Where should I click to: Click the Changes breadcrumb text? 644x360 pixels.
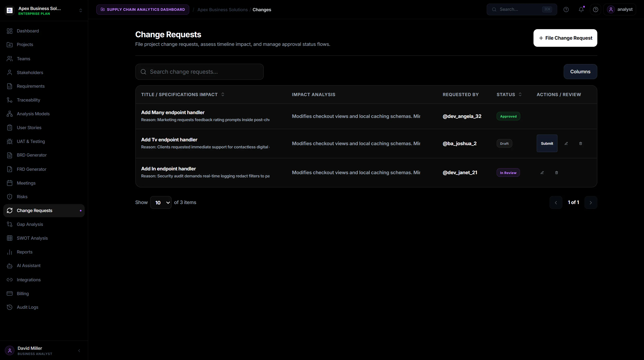point(262,10)
